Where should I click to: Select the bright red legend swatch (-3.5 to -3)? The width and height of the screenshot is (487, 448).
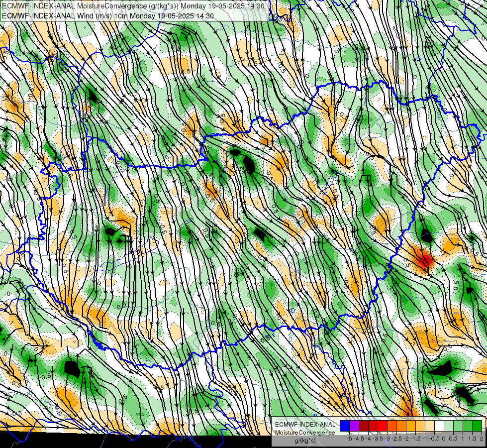click(383, 426)
